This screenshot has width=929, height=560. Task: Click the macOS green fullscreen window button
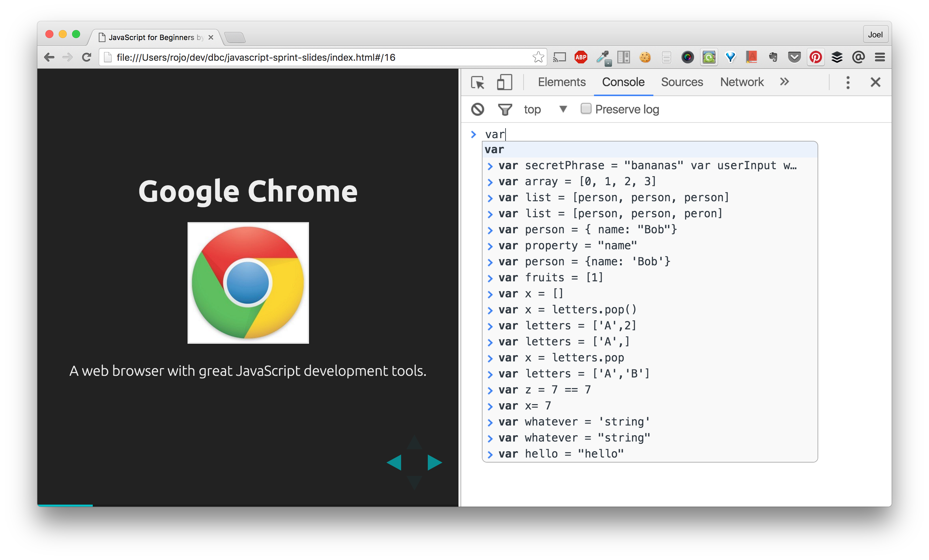pos(76,34)
